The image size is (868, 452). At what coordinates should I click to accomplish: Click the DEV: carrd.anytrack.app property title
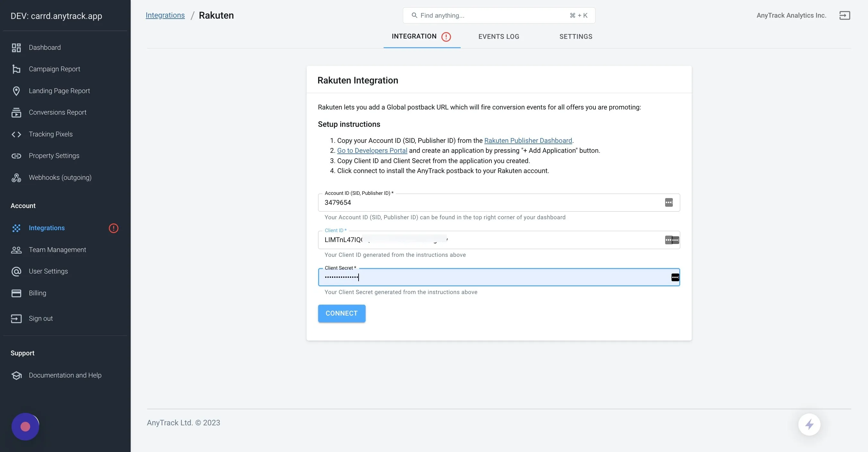[56, 16]
